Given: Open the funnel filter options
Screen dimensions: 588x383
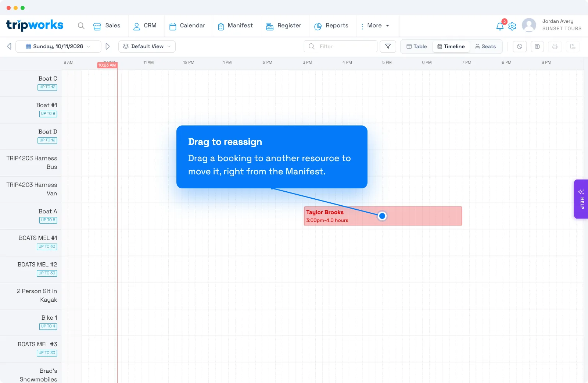Looking at the screenshot, I should (388, 46).
